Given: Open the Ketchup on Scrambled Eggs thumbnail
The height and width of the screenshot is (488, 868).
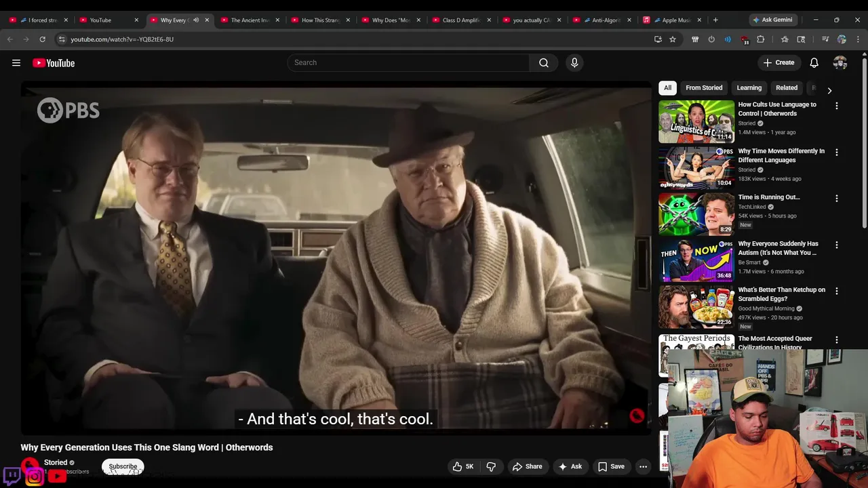Looking at the screenshot, I should [696, 306].
